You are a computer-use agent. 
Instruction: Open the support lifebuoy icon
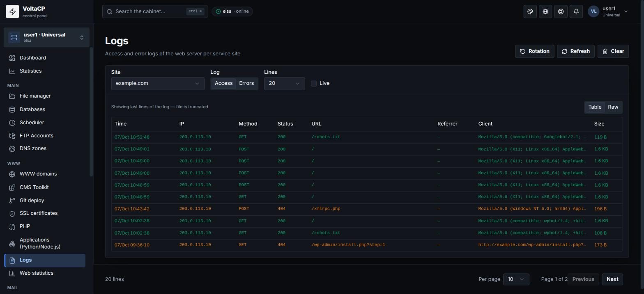point(561,11)
